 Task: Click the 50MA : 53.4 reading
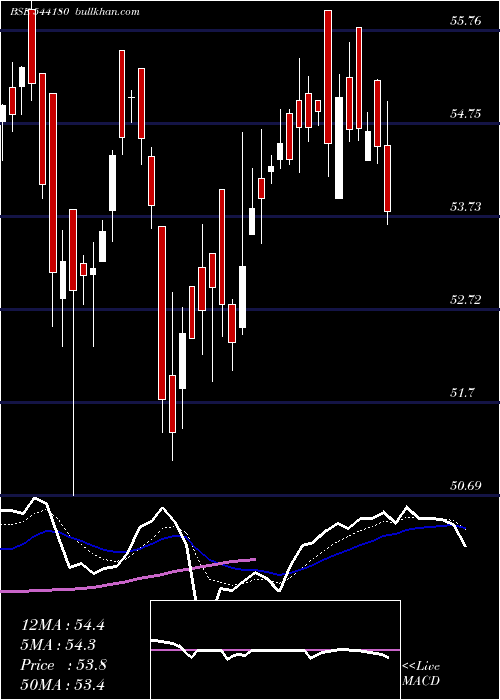point(63,684)
